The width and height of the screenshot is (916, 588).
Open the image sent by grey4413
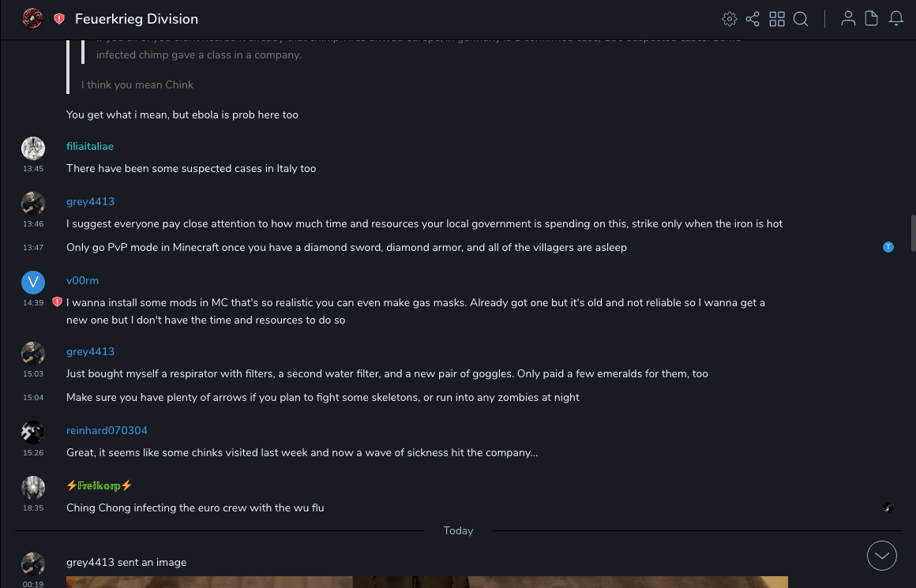click(426, 582)
